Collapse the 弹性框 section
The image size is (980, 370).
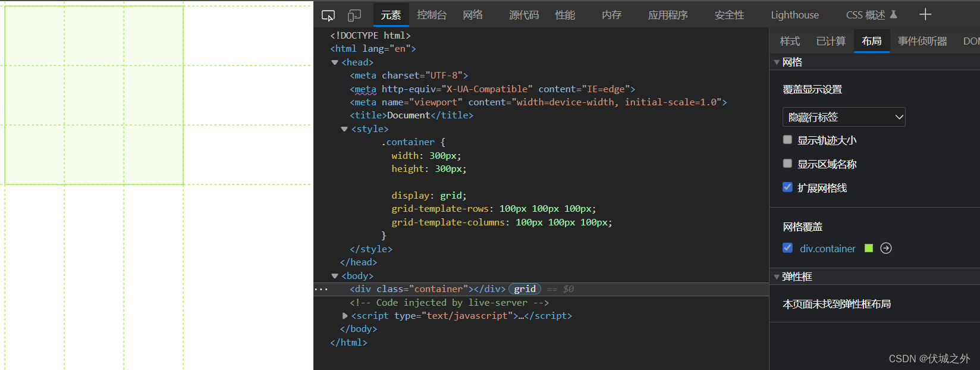pos(777,277)
